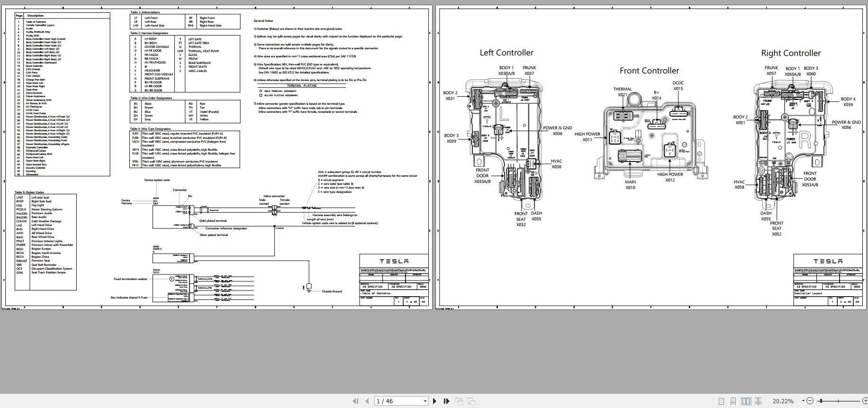Open the page number dropdown
868x408 pixels.
[425, 401]
